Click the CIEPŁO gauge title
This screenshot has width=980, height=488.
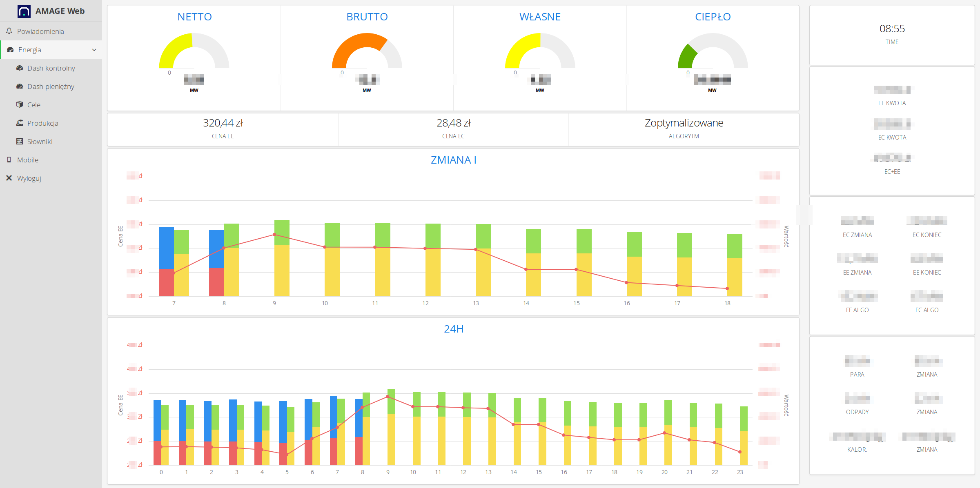(x=713, y=17)
